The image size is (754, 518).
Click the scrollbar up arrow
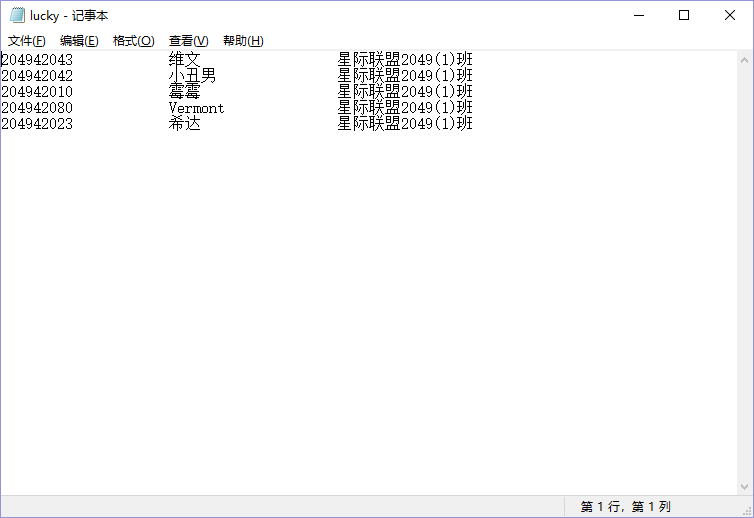pyautogui.click(x=744, y=60)
